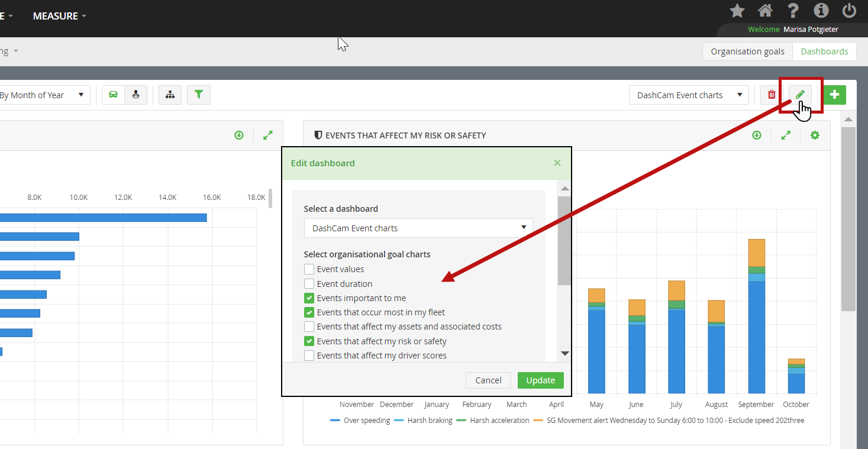Screen dimensions: 868x449
Task: Expand left chart to fullscreen
Action: [268, 135]
